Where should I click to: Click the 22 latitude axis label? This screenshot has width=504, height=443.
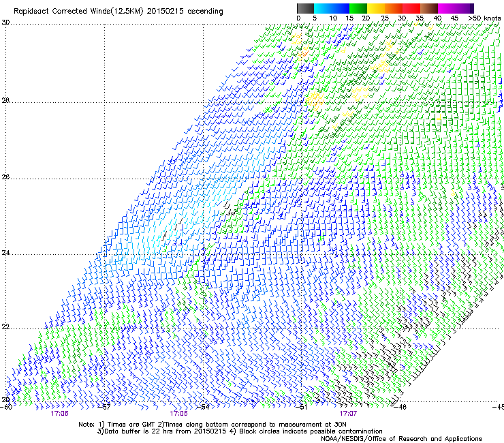point(5,327)
